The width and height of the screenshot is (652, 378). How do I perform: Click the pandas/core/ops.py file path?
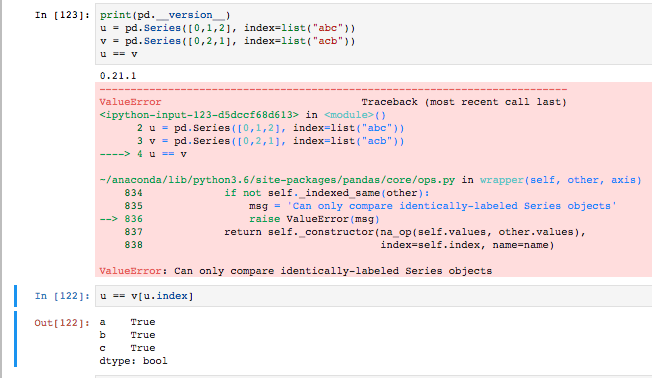click(277, 180)
